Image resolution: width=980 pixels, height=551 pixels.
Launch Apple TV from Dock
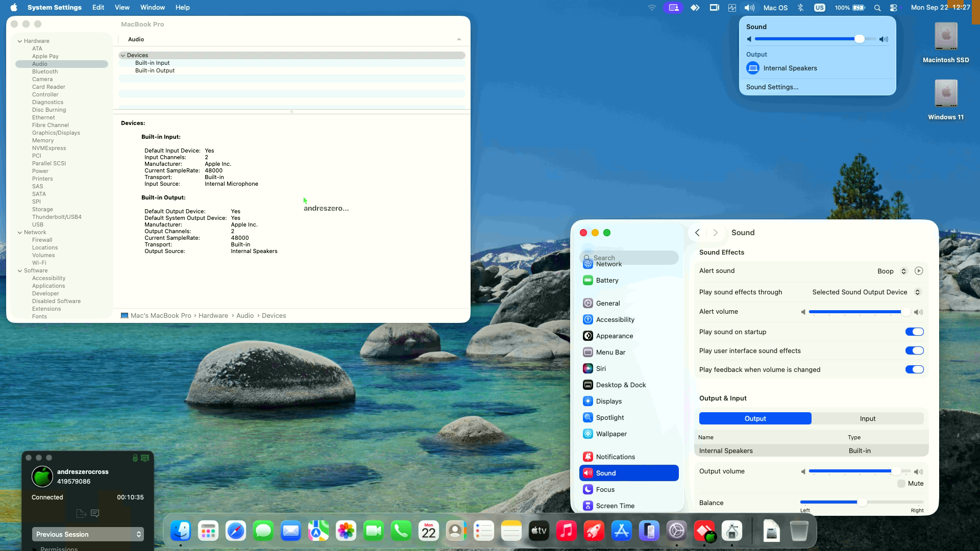click(539, 531)
